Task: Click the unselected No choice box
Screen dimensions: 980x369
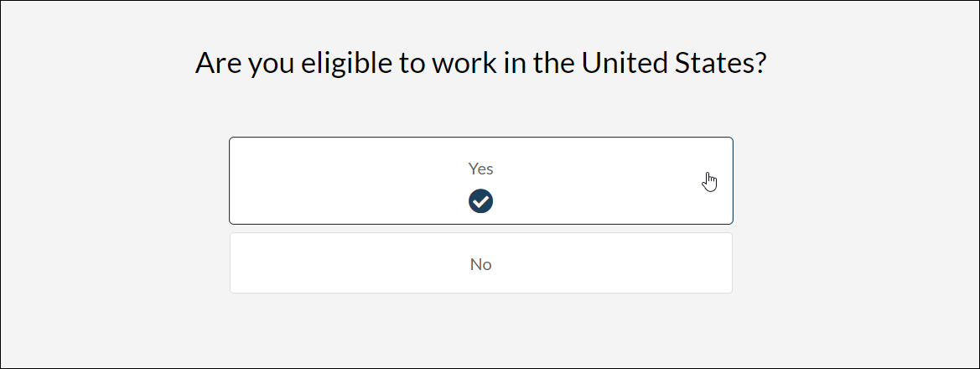Action: point(480,263)
